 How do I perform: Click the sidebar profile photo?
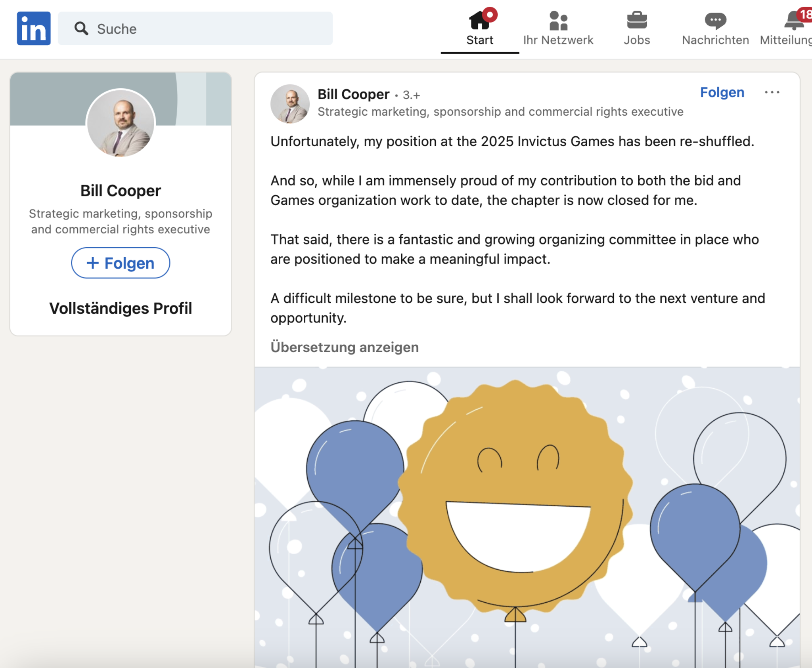[x=121, y=123]
